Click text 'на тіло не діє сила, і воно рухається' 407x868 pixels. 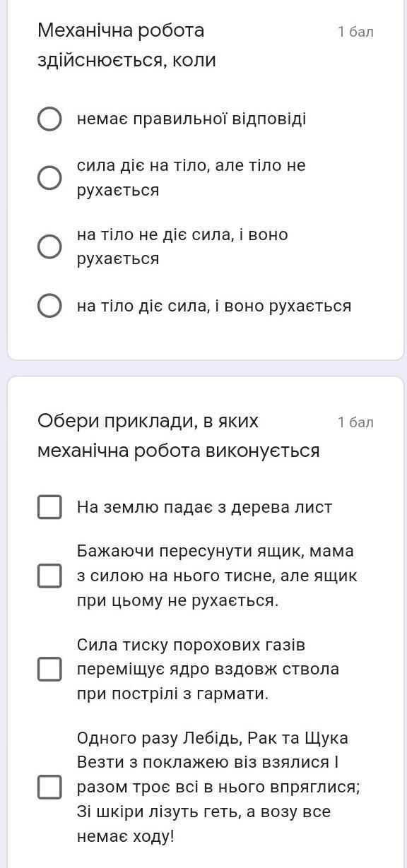pos(182,246)
